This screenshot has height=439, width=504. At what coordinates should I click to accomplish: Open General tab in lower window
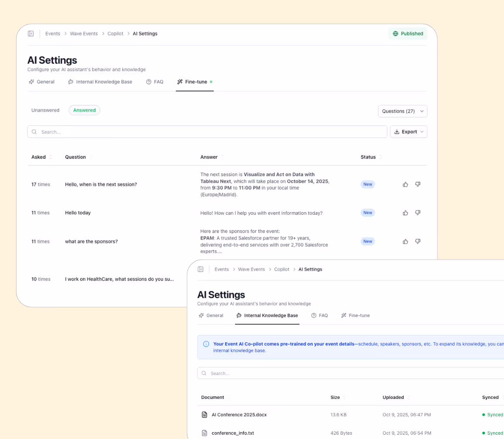click(211, 315)
